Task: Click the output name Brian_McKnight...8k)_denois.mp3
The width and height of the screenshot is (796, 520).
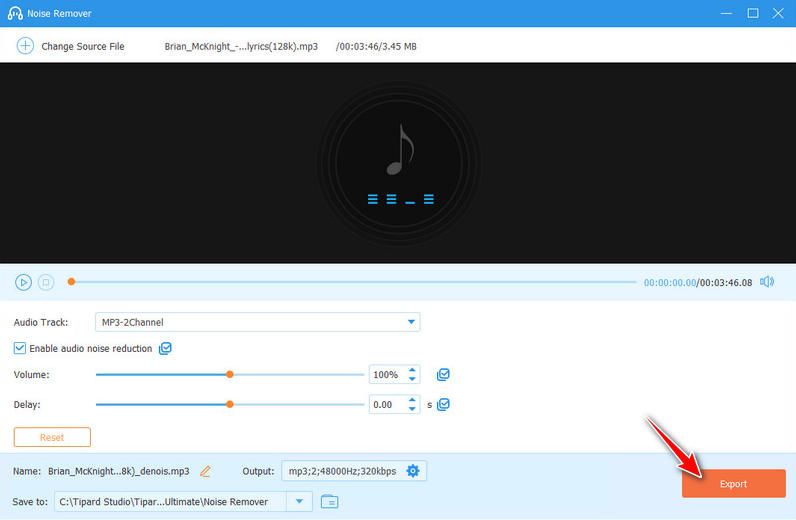Action: coord(119,471)
